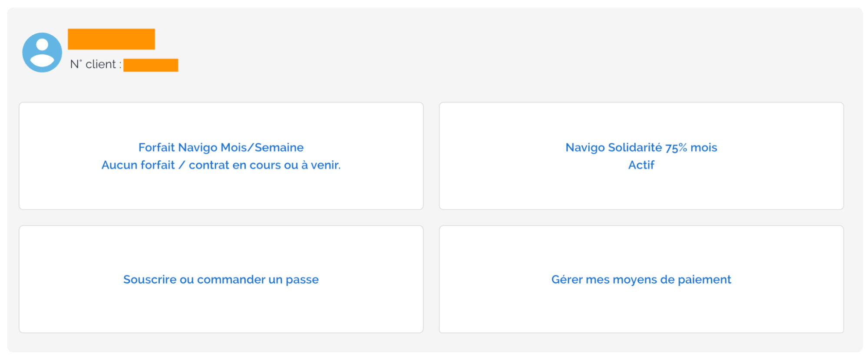Click the "75% mois" part of Solidarité title

[x=691, y=148]
